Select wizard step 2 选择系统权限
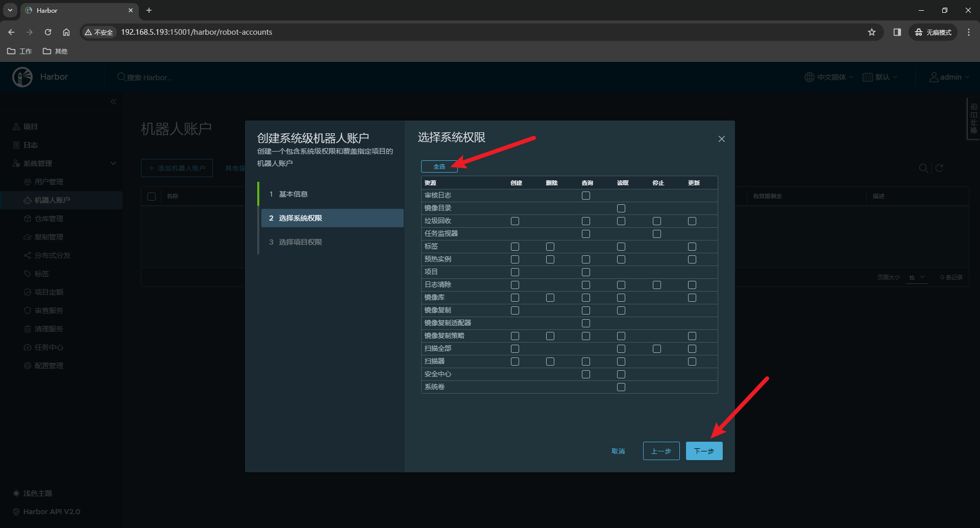 [x=332, y=218]
